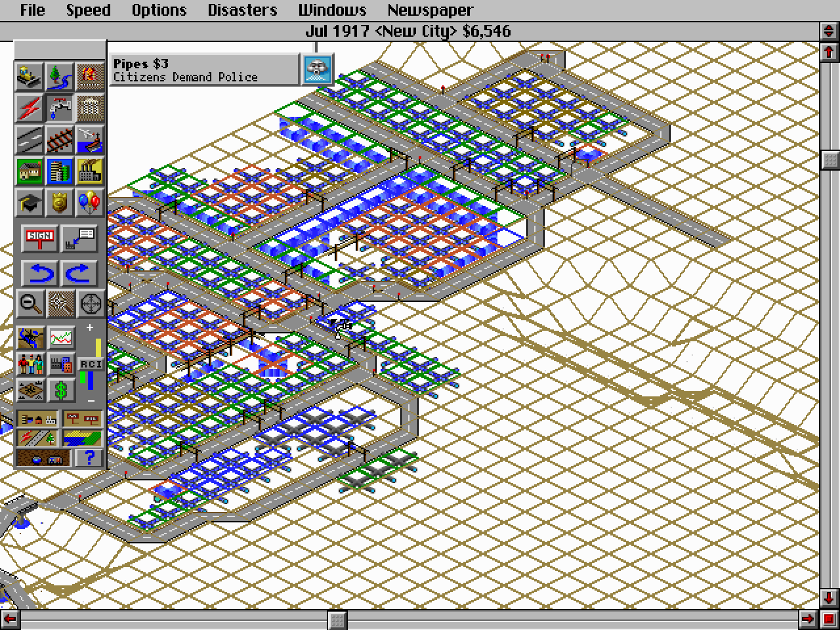
Task: Zoom out with the magnifier minus tool
Action: pos(30,303)
